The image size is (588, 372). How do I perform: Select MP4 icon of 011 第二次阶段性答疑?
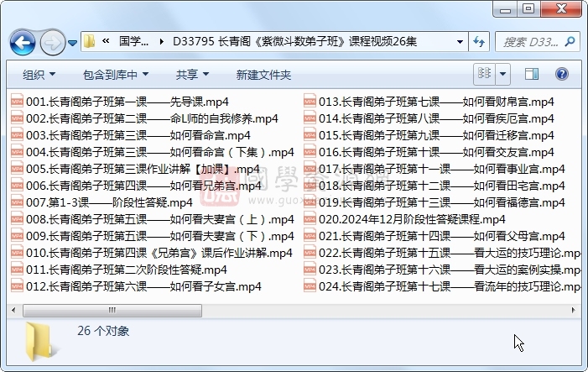click(x=17, y=270)
